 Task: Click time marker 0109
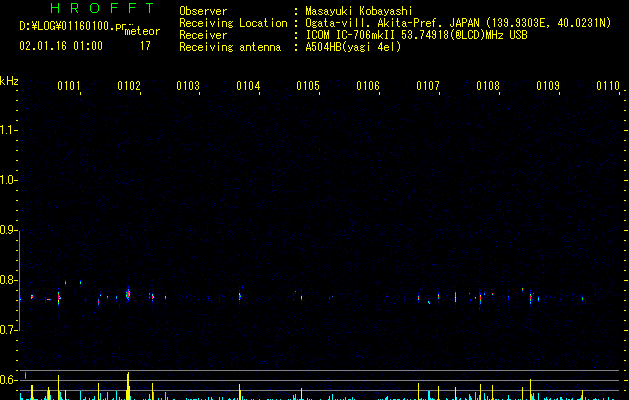pos(548,86)
